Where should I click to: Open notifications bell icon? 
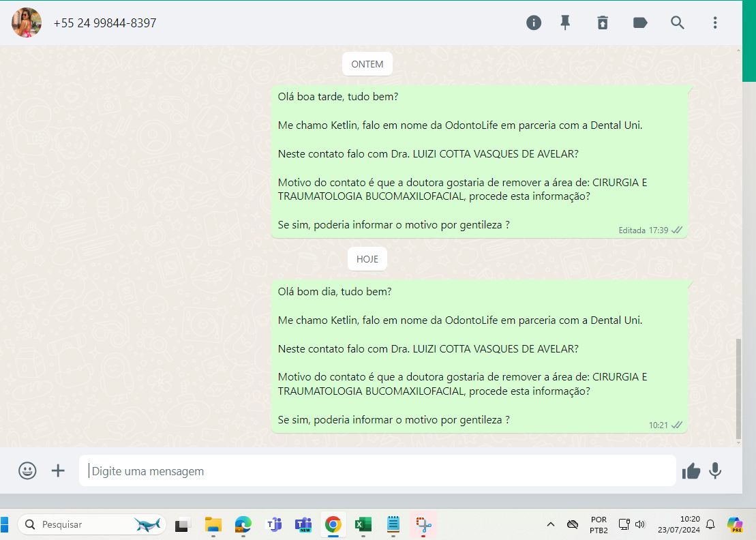pyautogui.click(x=711, y=524)
